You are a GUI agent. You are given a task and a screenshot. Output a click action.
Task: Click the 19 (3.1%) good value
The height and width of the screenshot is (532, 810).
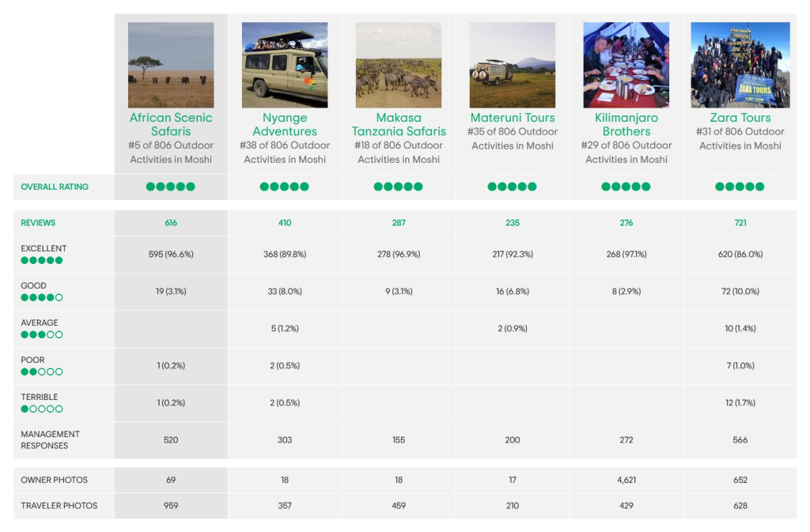[171, 292]
